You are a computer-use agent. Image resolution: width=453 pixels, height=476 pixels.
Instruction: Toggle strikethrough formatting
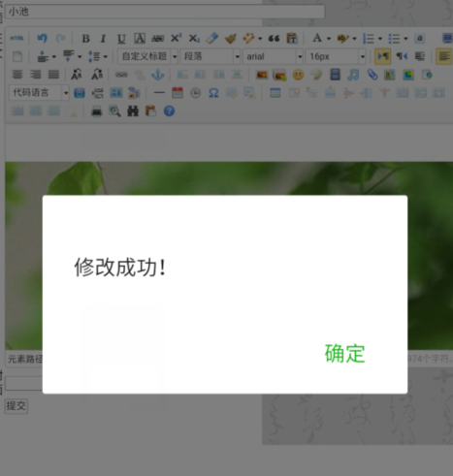(158, 39)
